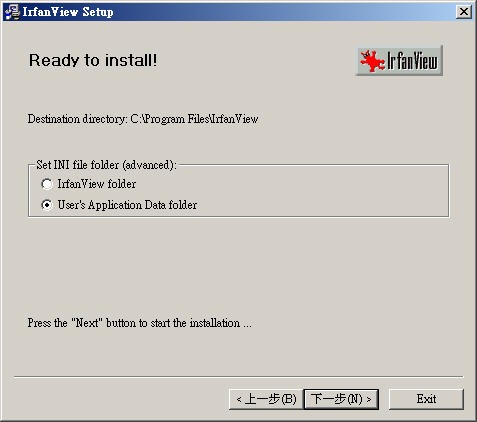
Task: Click the "User's Application Data folder" label text
Action: tap(127, 205)
